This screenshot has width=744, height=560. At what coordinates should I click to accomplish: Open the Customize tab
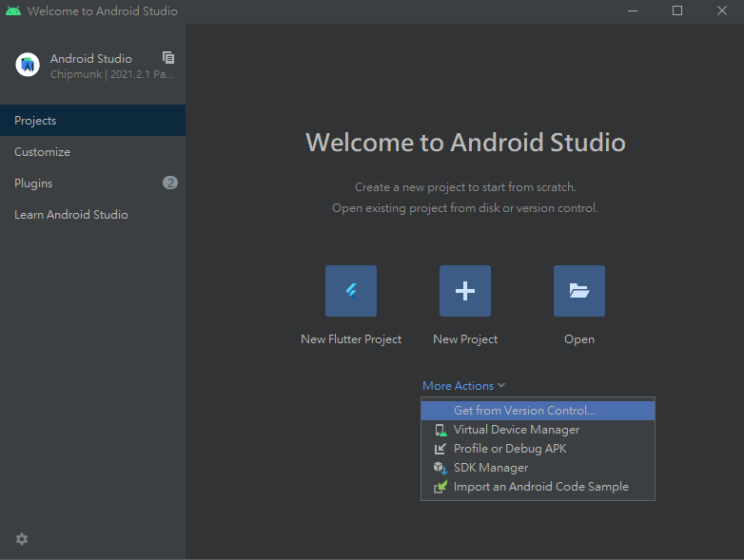point(92,152)
